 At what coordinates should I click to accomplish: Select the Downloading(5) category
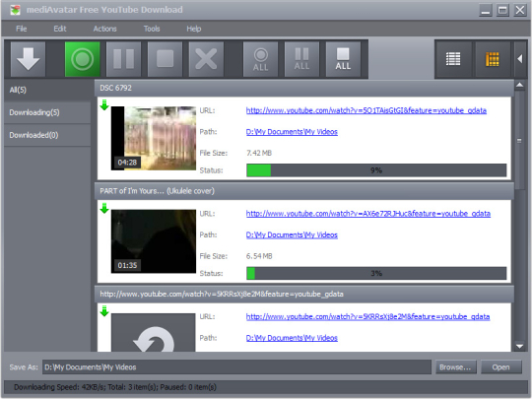click(x=47, y=112)
